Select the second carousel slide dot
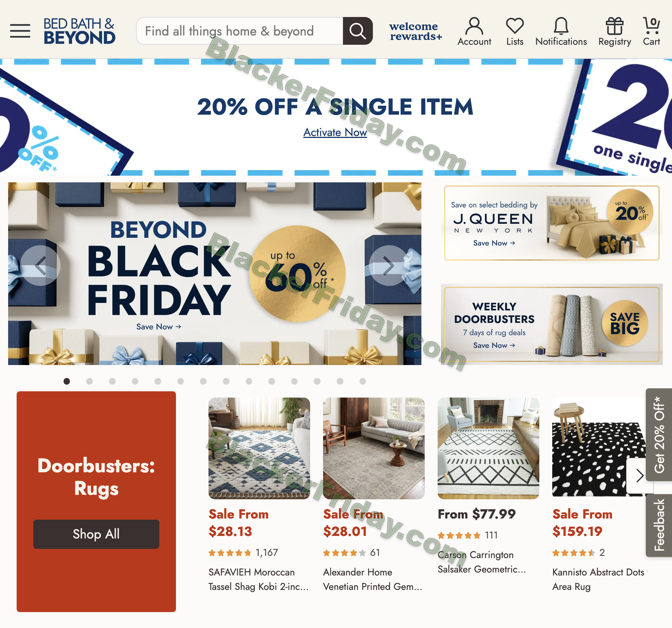 pos(89,381)
